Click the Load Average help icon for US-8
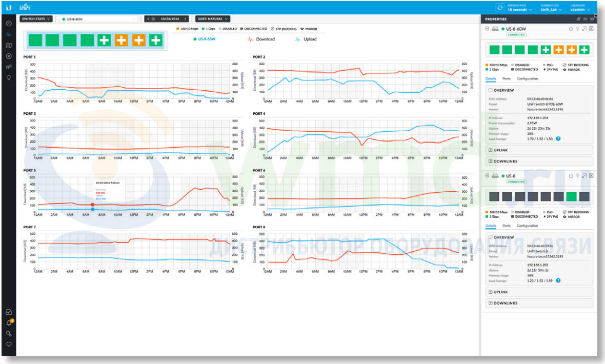This screenshot has width=605, height=364. [x=558, y=280]
